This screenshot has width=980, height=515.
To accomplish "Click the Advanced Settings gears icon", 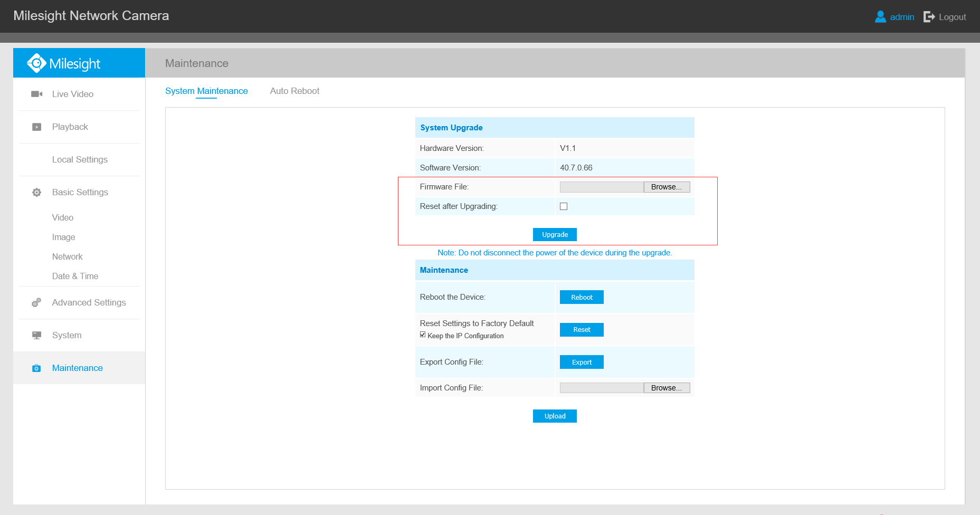I will [36, 303].
